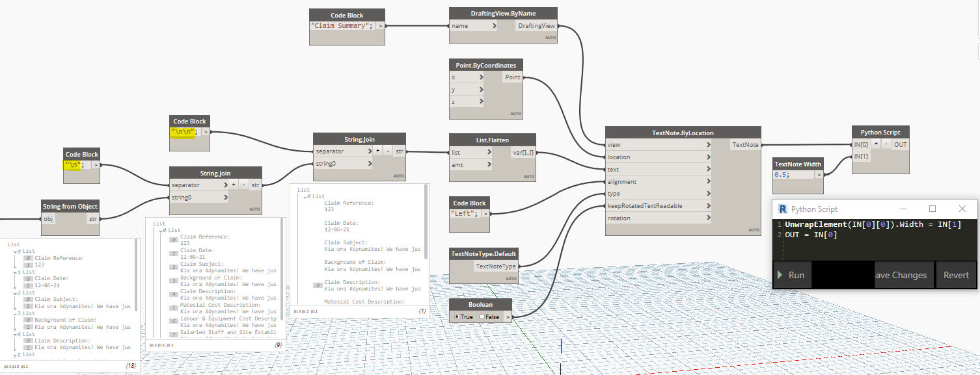Select the Point.ByCoordinates node title
This screenshot has height=375, width=980.
point(486,65)
